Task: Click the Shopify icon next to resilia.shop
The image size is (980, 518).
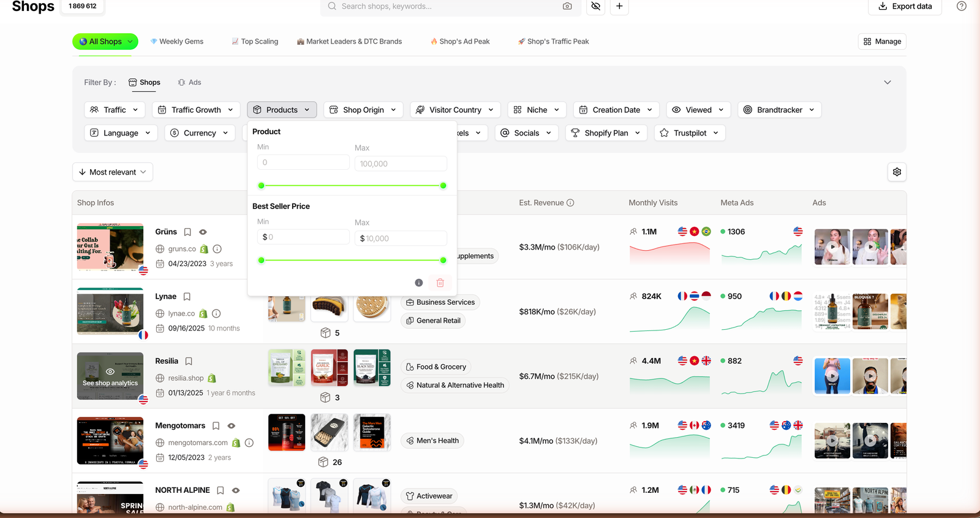Action: (212, 378)
